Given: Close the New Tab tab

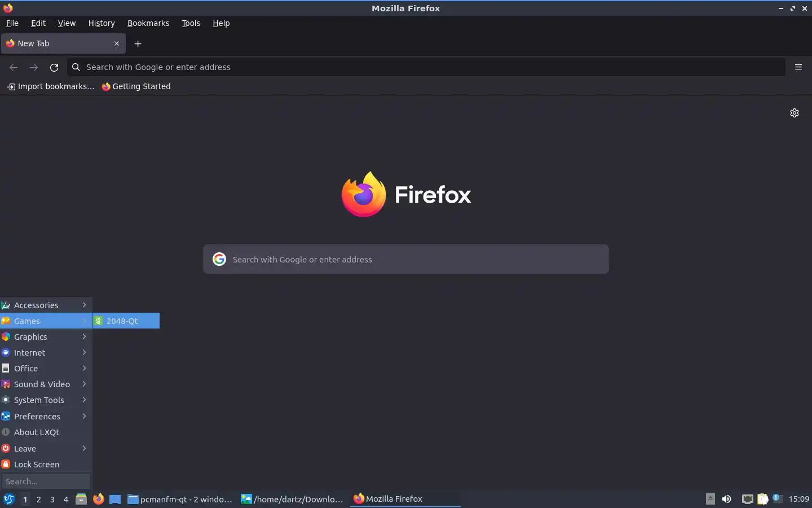Looking at the screenshot, I should tap(117, 43).
